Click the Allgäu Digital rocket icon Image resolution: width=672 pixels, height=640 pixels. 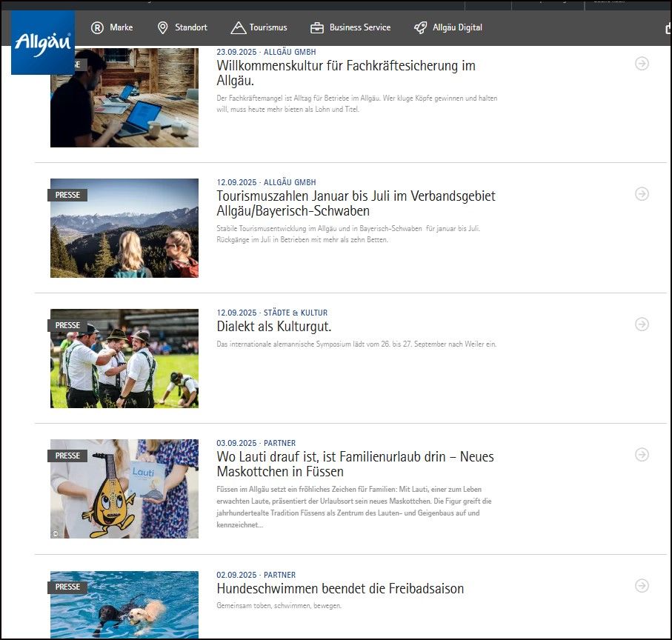click(421, 28)
